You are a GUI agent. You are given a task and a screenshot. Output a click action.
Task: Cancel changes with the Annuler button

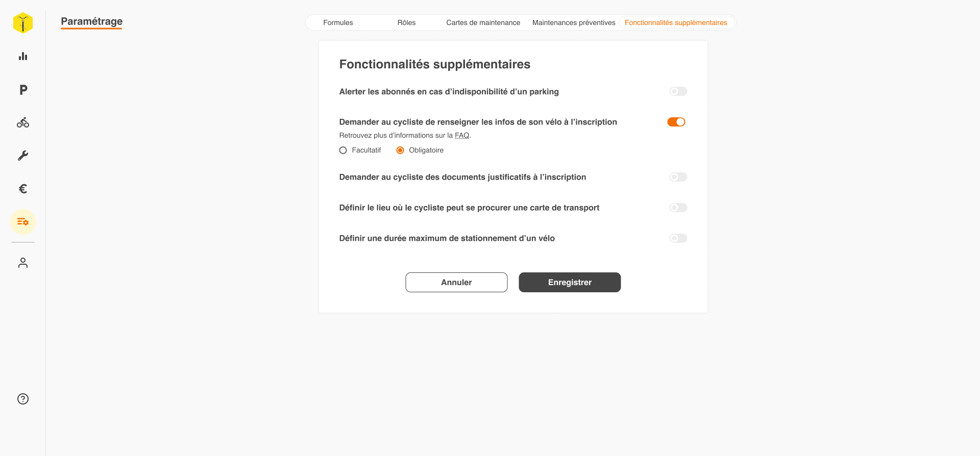pos(456,282)
